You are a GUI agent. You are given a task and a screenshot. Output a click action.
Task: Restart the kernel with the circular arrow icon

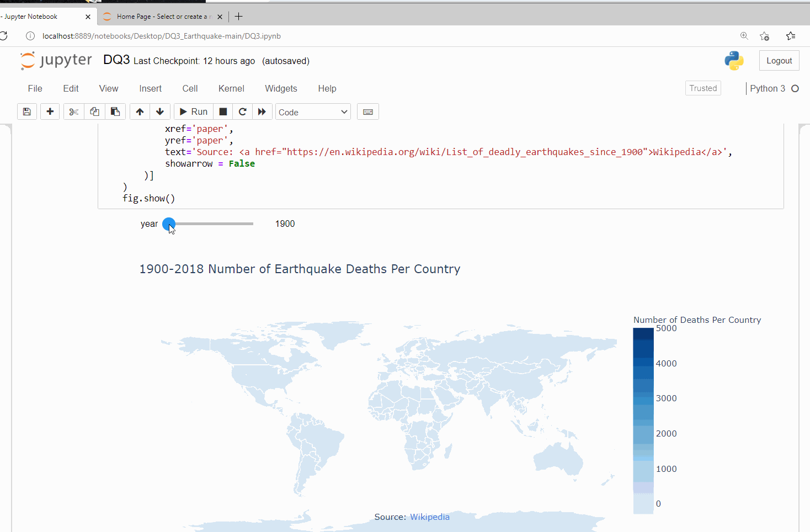click(x=242, y=111)
